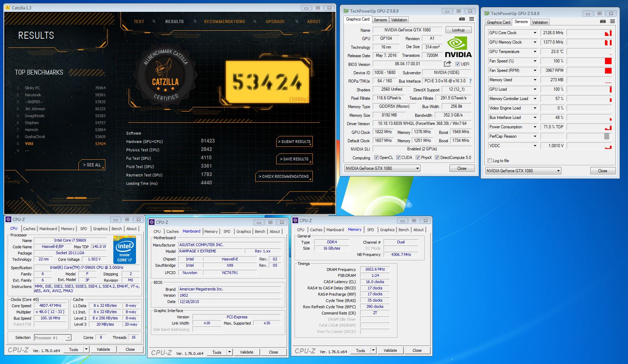Open Catzilla UPGRADE tab
628x364 pixels.
pyautogui.click(x=275, y=22)
